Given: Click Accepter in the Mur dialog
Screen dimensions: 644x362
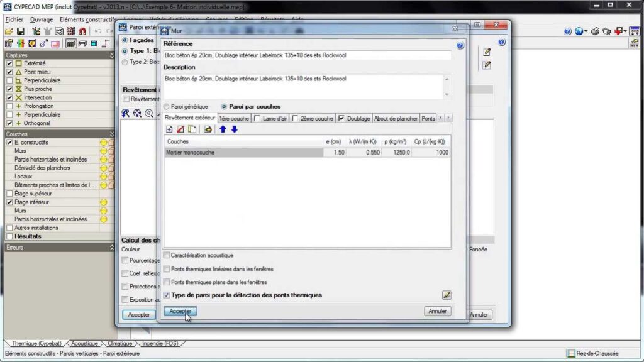Looking at the screenshot, I should [x=180, y=311].
